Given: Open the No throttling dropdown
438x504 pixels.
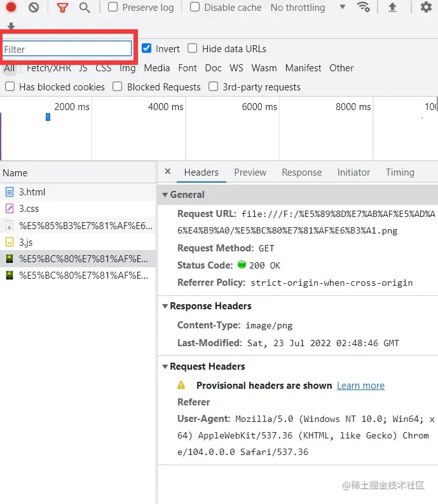Looking at the screenshot, I should click(x=308, y=8).
